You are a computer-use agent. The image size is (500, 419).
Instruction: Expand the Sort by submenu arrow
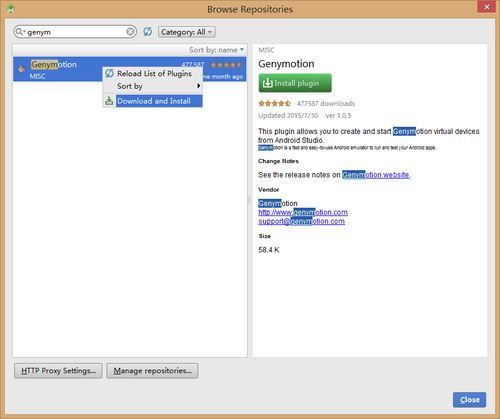(198, 86)
